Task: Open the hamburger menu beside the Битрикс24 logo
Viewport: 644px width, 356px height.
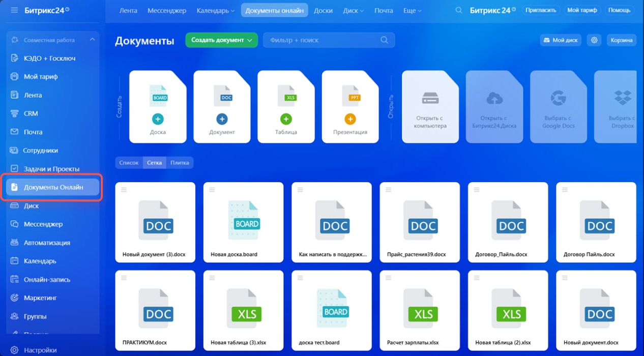Action: click(14, 10)
